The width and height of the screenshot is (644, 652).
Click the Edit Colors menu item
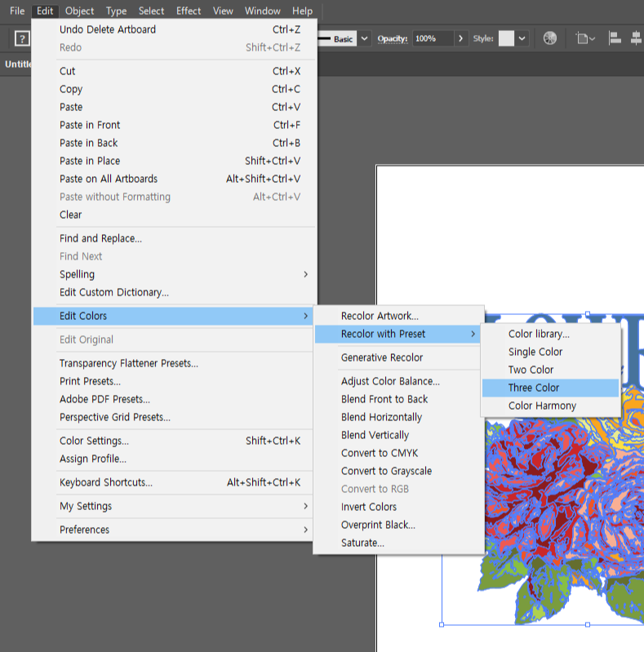click(x=173, y=316)
